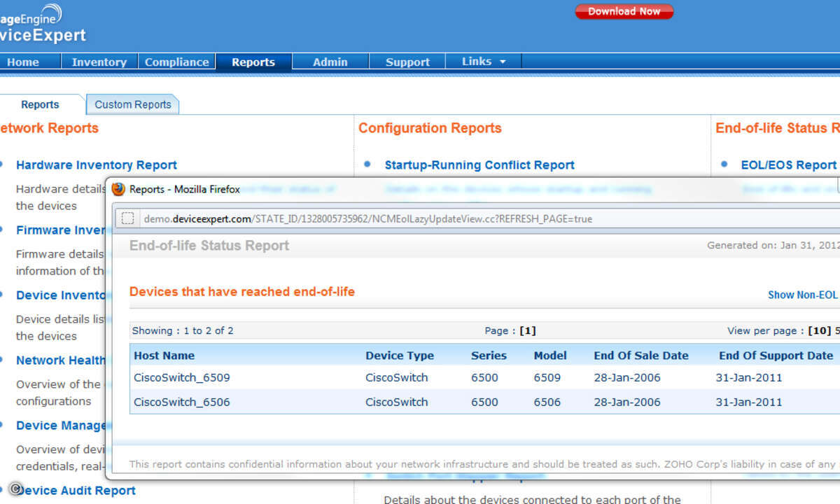
Task: Click the End-of-life Status Report title
Action: (209, 246)
